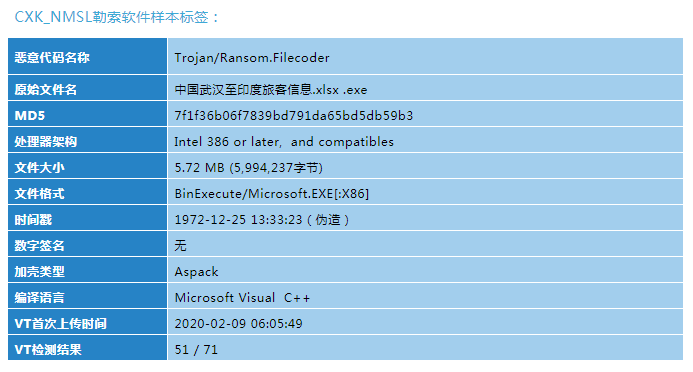Click the MD5 hash value 7f1f36b06f78...

[293, 116]
